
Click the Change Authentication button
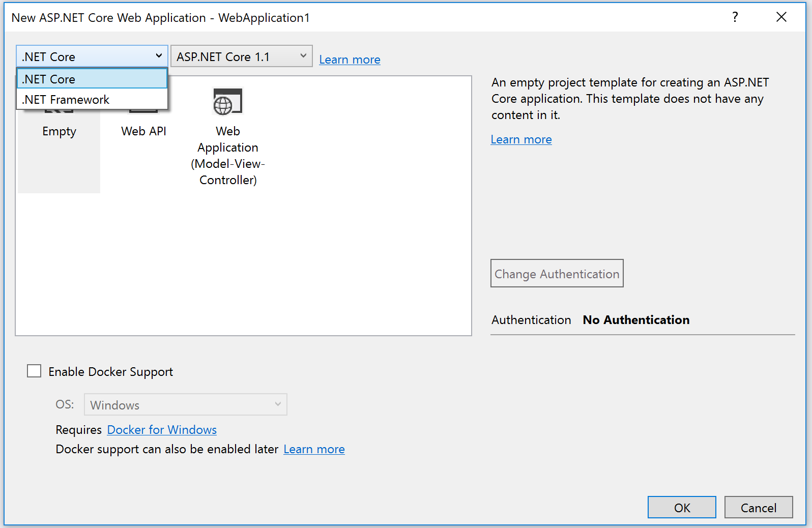(x=557, y=273)
